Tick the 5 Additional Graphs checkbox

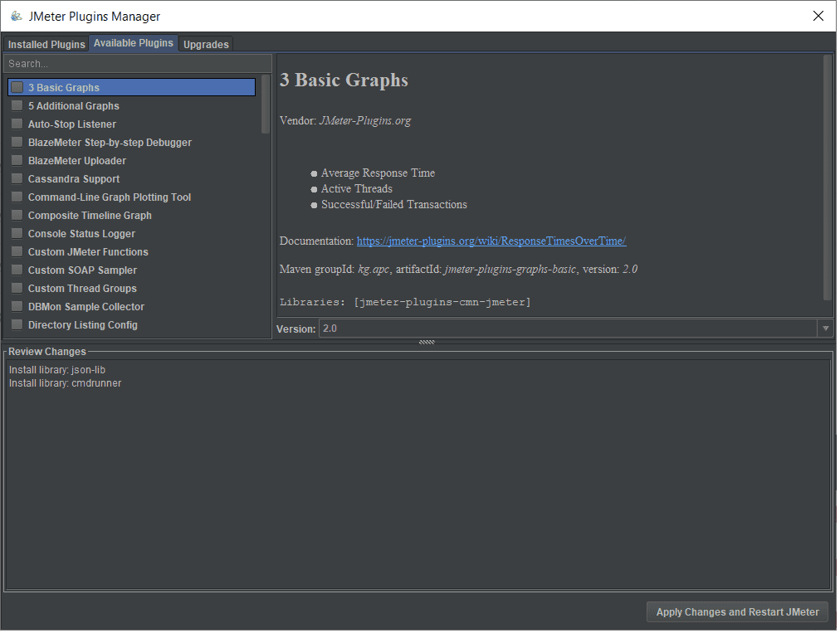pos(17,105)
